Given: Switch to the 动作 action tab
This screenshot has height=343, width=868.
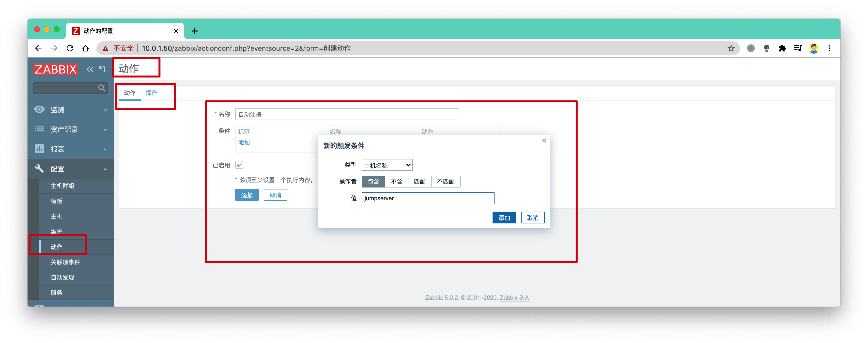Looking at the screenshot, I should [x=130, y=93].
